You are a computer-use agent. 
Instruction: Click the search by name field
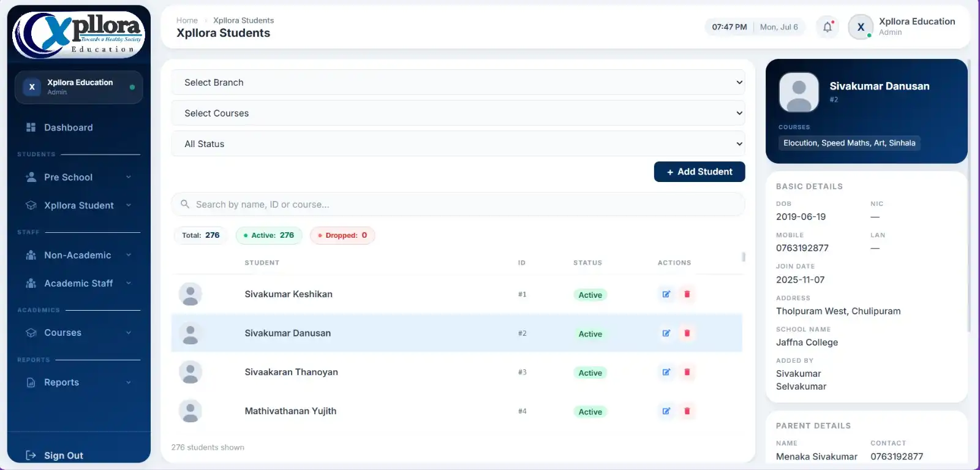[458, 204]
